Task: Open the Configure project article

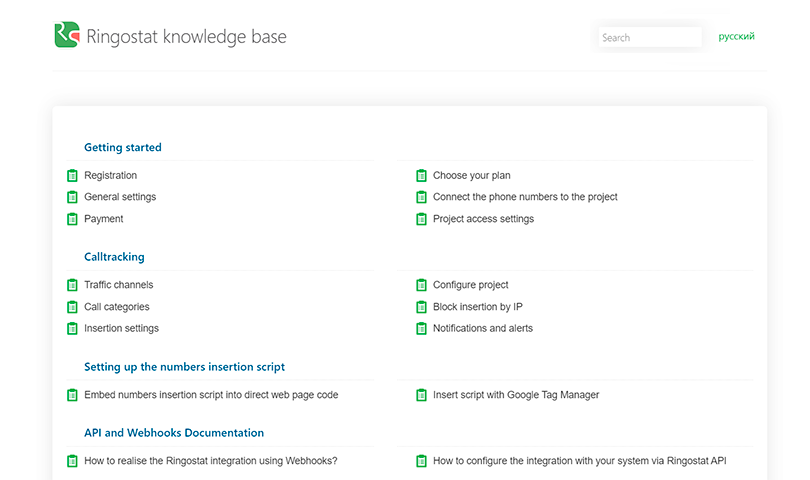Action: tap(471, 285)
